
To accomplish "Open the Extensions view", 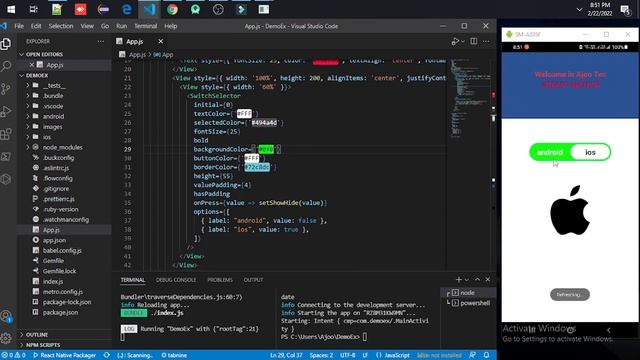I will pos(6,134).
